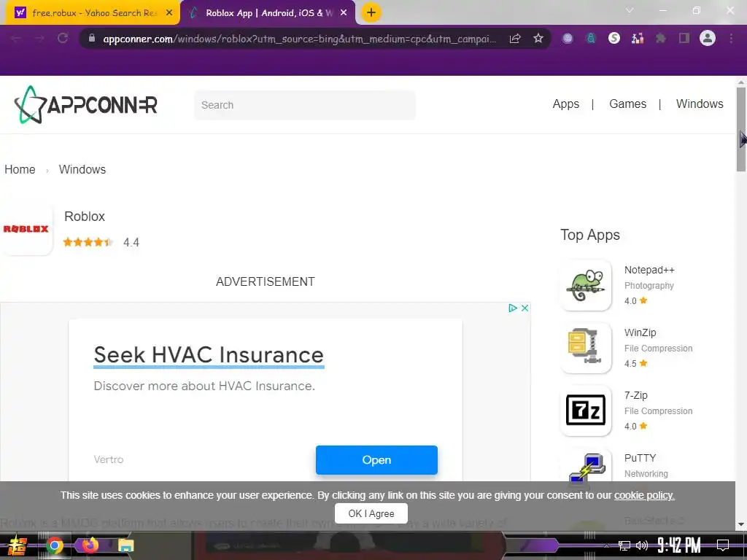This screenshot has height=560, width=747.
Task: Click the scrollbar down arrow
Action: coord(741,524)
